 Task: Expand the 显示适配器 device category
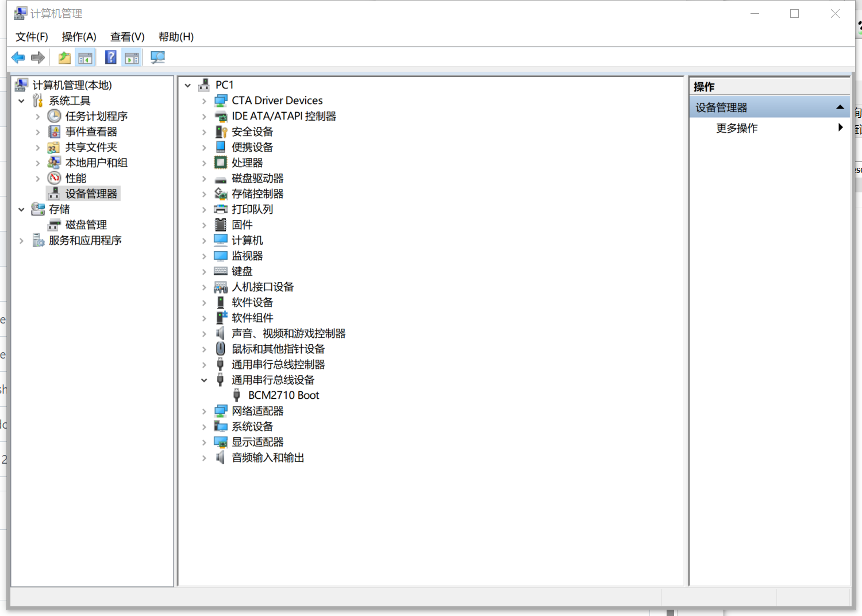[x=204, y=442]
